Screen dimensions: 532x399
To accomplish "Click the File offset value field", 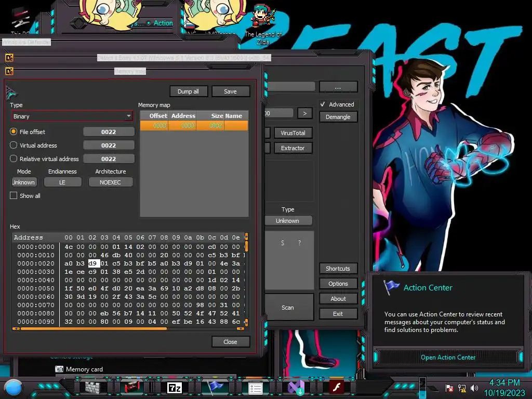I will (109, 131).
